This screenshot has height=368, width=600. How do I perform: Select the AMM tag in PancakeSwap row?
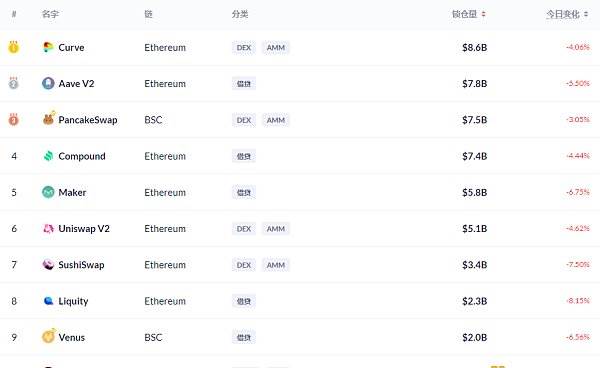click(x=276, y=120)
